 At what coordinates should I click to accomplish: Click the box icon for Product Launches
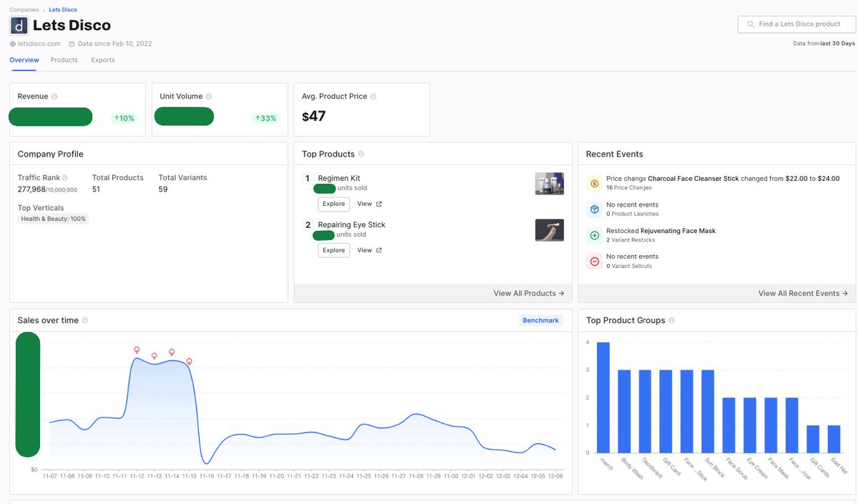point(595,209)
